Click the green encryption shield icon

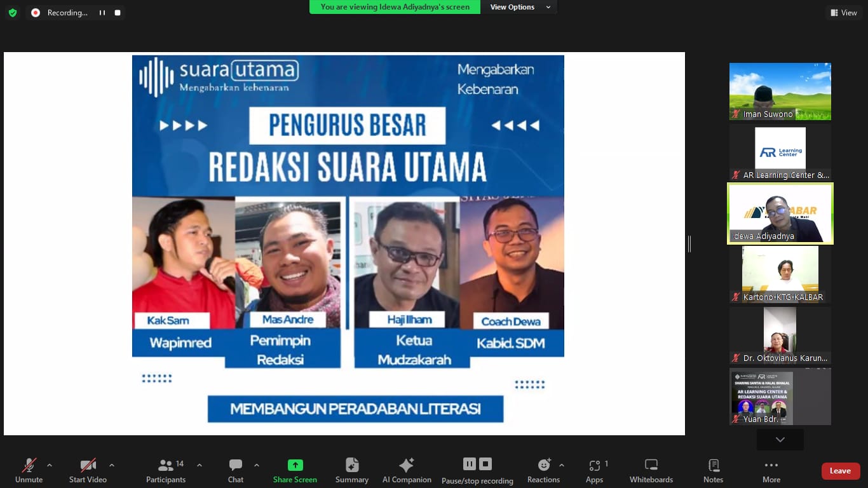[13, 13]
